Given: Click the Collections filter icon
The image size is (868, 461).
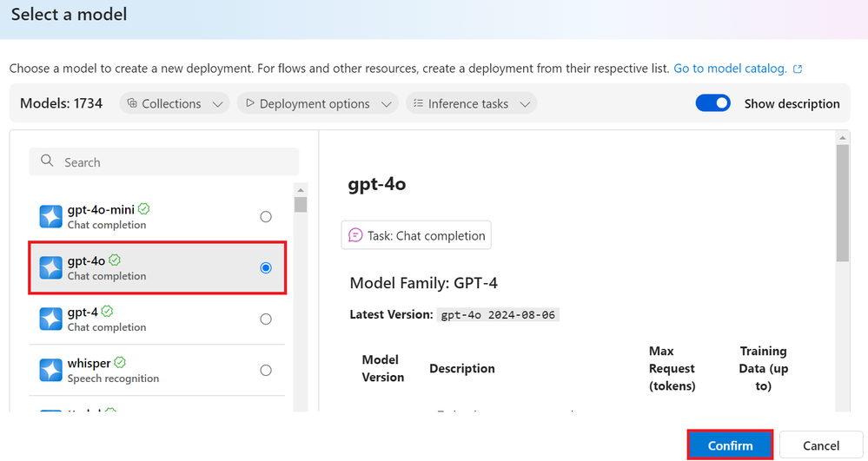Looking at the screenshot, I should [x=132, y=103].
